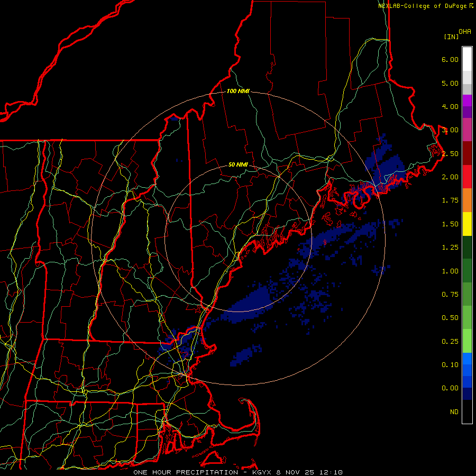Click the NEXLAB-College of DuPage label
The image size is (476, 476).
[x=422, y=6]
